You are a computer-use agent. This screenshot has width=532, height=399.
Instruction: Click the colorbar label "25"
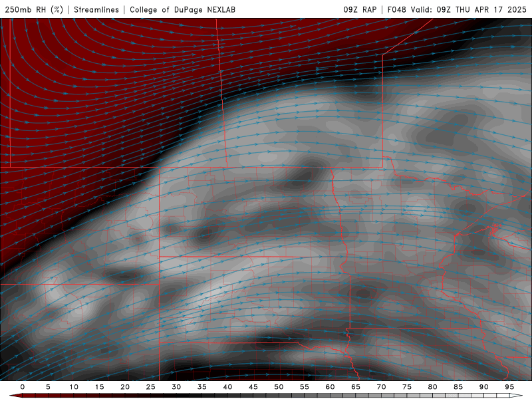(x=151, y=387)
